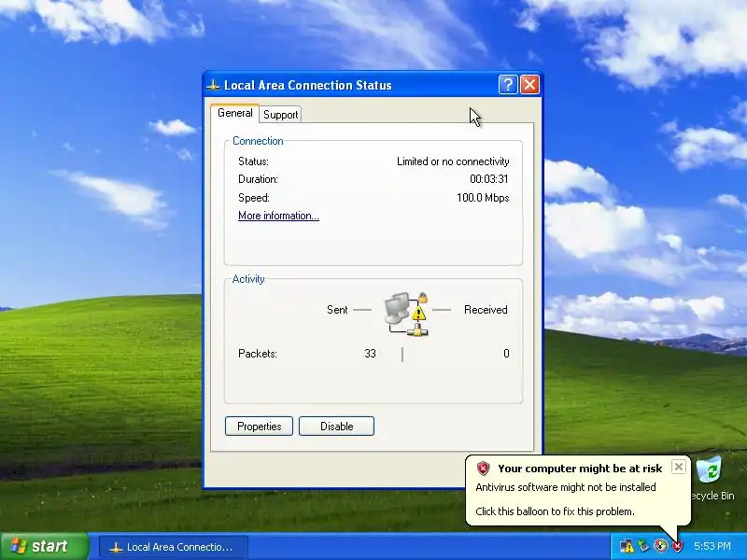Click the received packets count 0
Viewport: 747px width, 560px height.
506,354
